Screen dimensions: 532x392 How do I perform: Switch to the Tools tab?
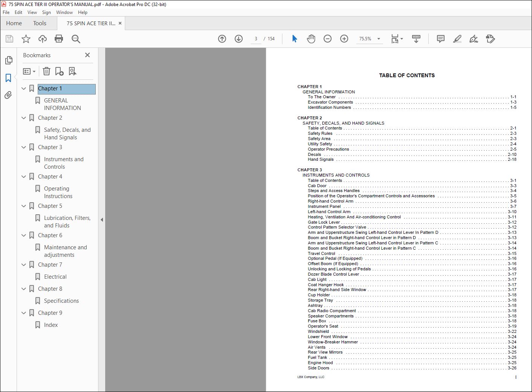pyautogui.click(x=40, y=23)
